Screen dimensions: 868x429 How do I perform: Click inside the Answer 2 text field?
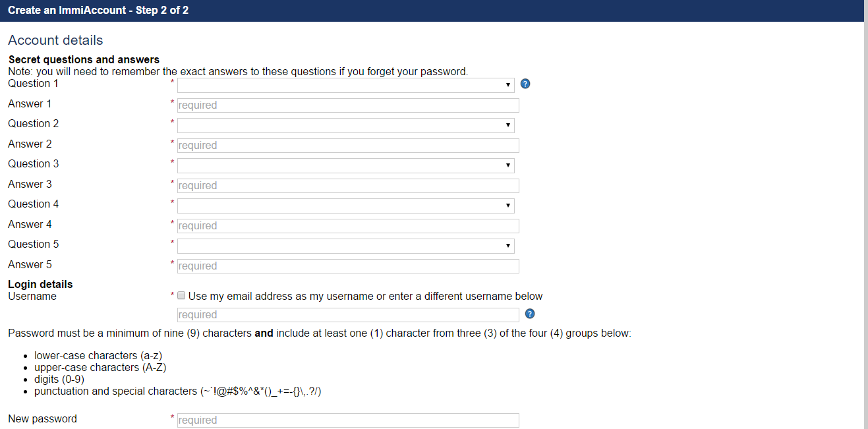click(347, 145)
